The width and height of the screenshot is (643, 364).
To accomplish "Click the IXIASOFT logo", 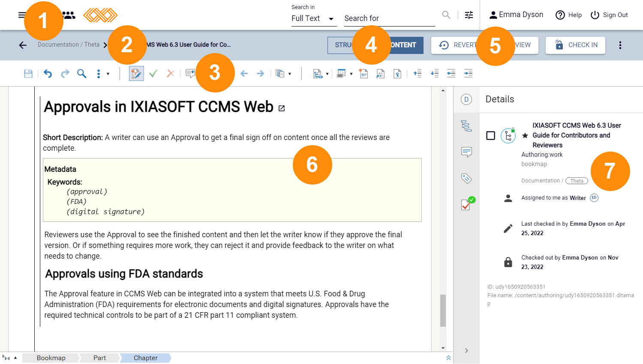I will (x=100, y=15).
